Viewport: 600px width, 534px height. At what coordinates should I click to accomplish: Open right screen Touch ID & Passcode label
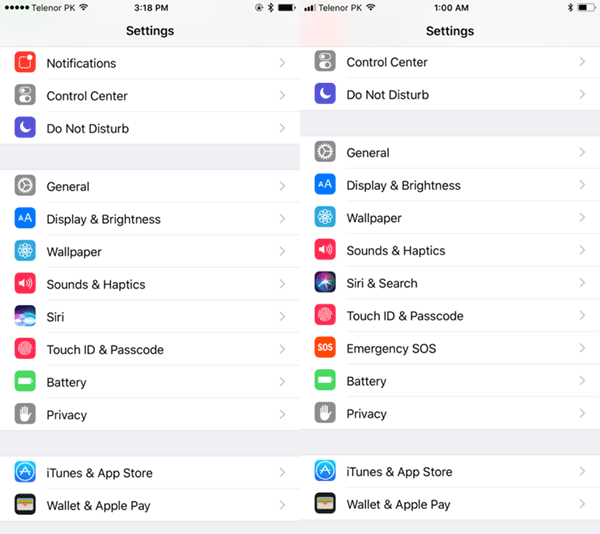tap(405, 316)
